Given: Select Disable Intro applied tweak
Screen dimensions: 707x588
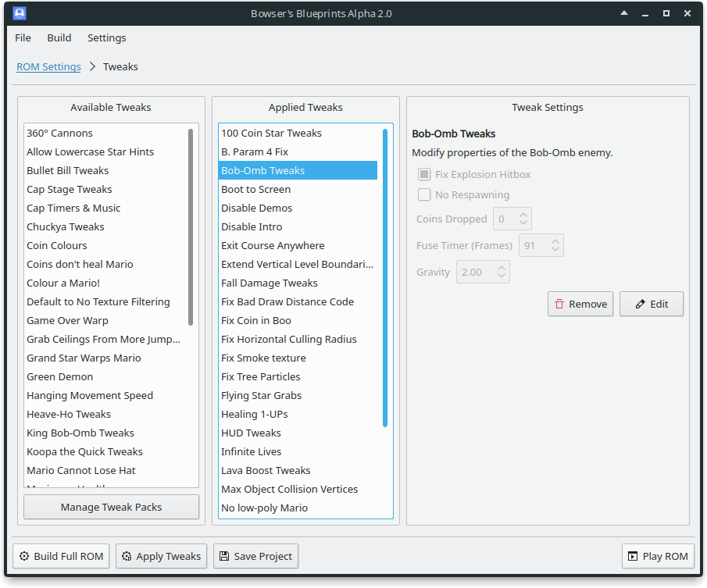Looking at the screenshot, I should tap(298, 226).
